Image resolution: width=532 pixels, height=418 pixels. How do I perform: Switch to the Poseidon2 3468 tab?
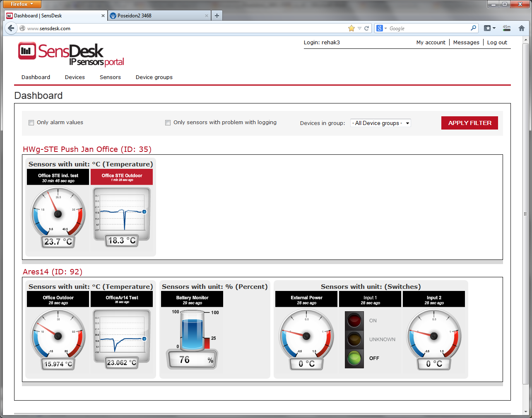click(x=159, y=16)
